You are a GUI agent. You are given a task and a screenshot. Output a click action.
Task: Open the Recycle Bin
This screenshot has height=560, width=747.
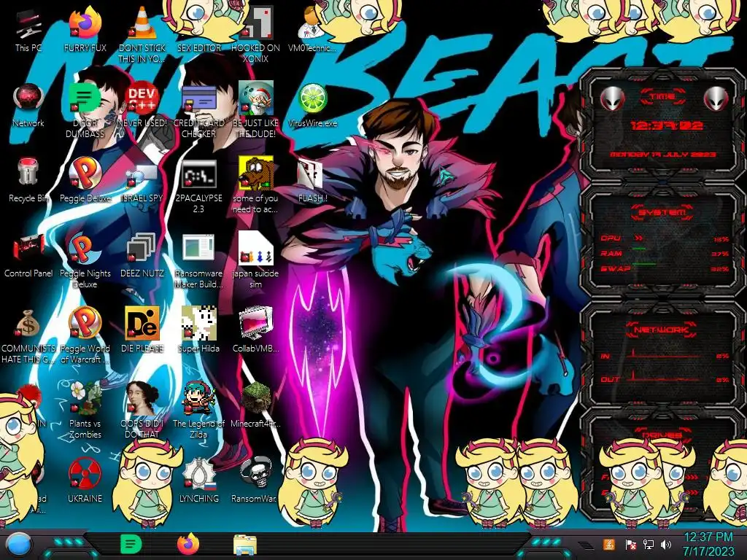coord(28,172)
